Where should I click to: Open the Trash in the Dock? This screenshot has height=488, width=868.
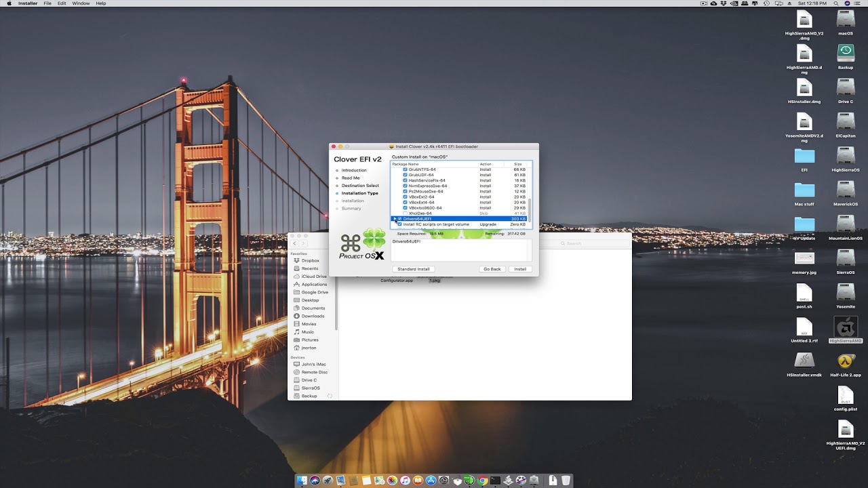566,481
